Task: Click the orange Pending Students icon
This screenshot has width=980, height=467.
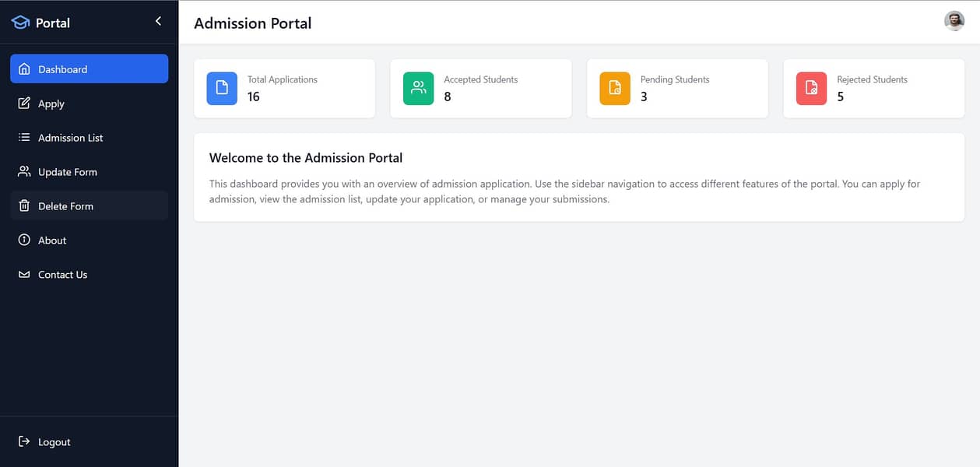Action: (615, 88)
